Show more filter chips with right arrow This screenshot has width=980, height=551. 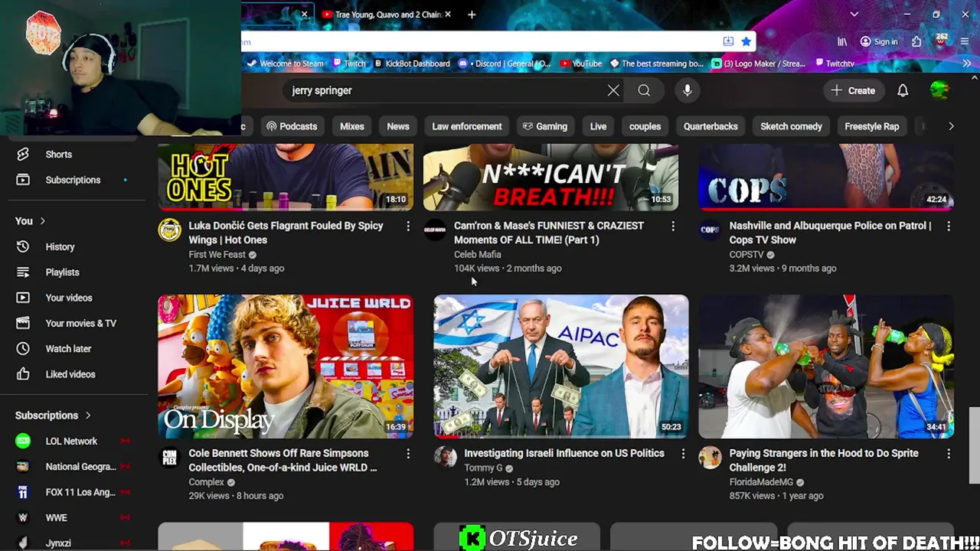coord(951,126)
